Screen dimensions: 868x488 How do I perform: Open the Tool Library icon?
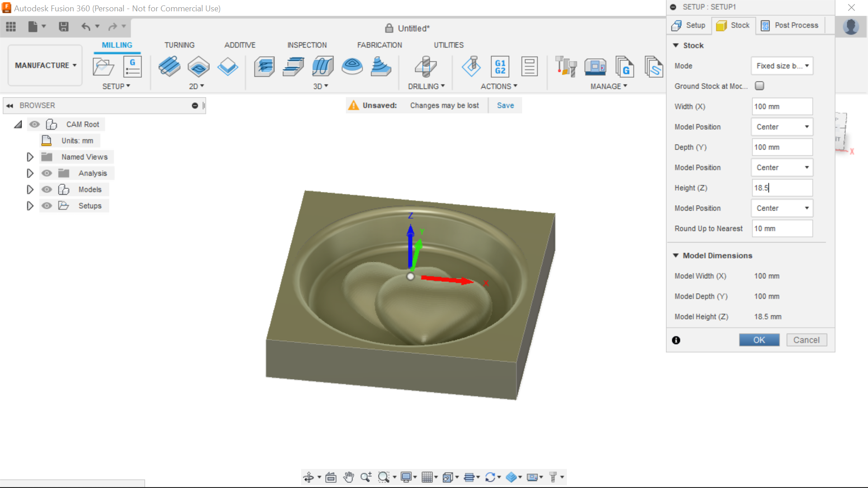coord(566,66)
